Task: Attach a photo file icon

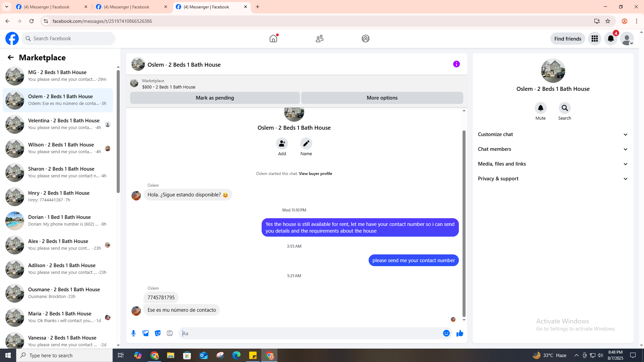Action: (x=146, y=333)
